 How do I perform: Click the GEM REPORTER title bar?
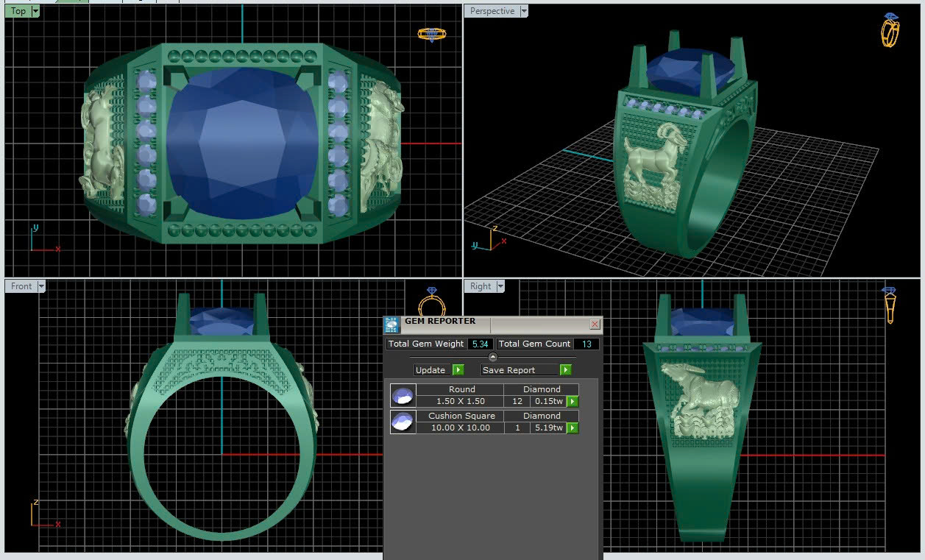click(493, 324)
